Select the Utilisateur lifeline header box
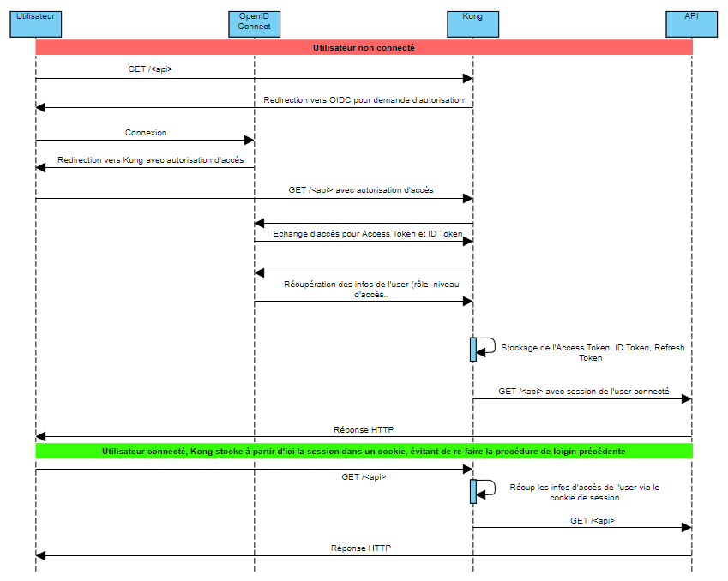The image size is (728, 581). [x=34, y=24]
